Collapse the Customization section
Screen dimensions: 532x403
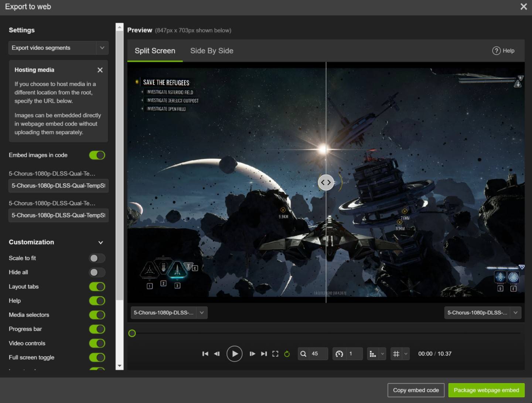(100, 243)
